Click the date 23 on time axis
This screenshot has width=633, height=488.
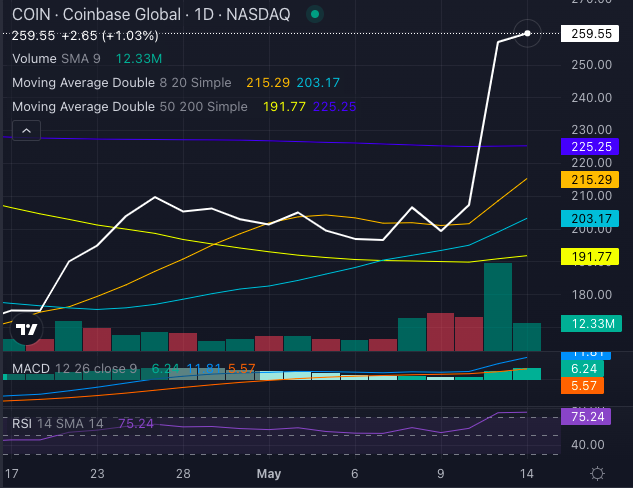point(97,473)
